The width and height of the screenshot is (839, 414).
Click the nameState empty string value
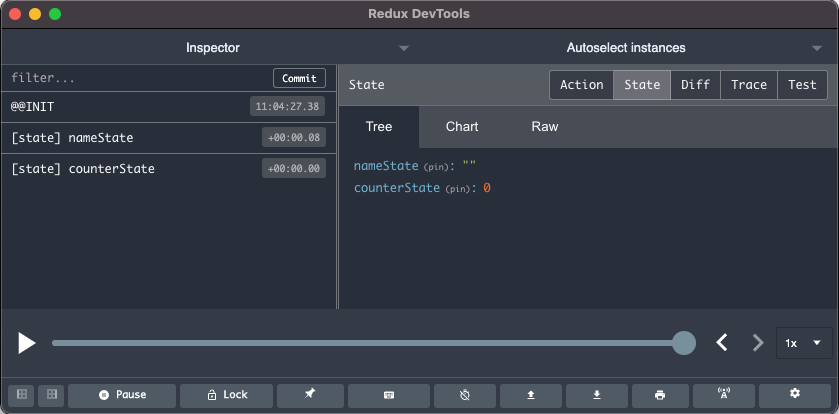[x=469, y=165]
